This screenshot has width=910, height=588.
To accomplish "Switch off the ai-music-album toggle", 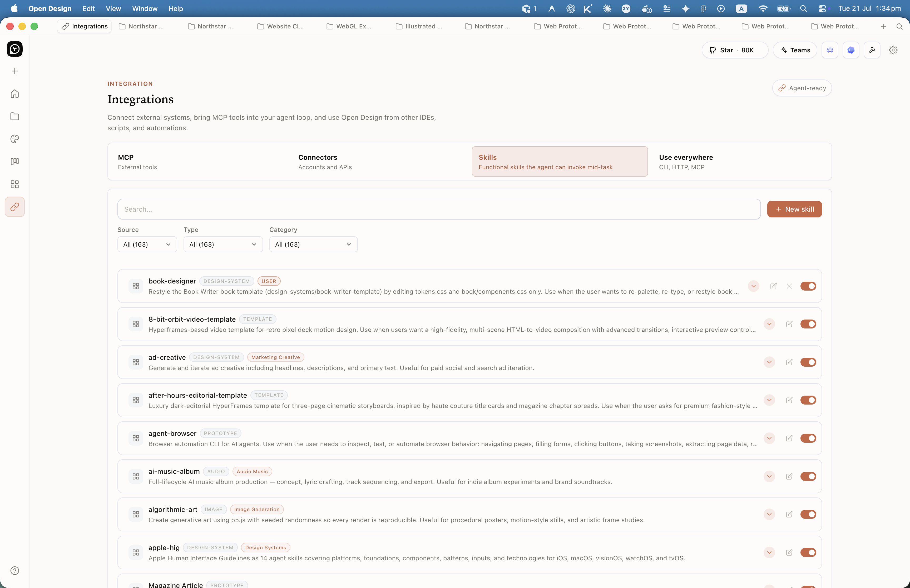I will tap(808, 476).
